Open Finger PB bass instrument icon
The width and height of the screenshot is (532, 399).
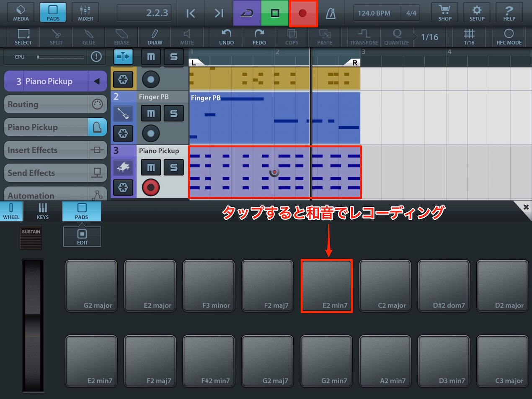point(123,113)
